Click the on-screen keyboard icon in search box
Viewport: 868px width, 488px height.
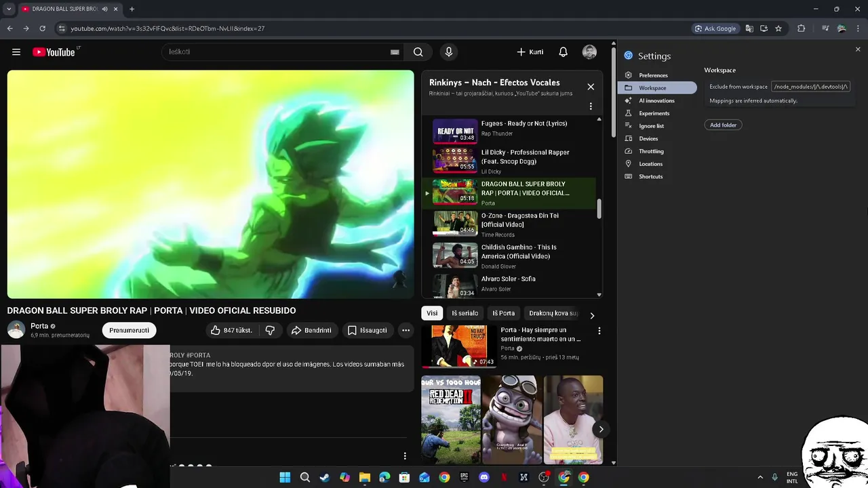[395, 52]
